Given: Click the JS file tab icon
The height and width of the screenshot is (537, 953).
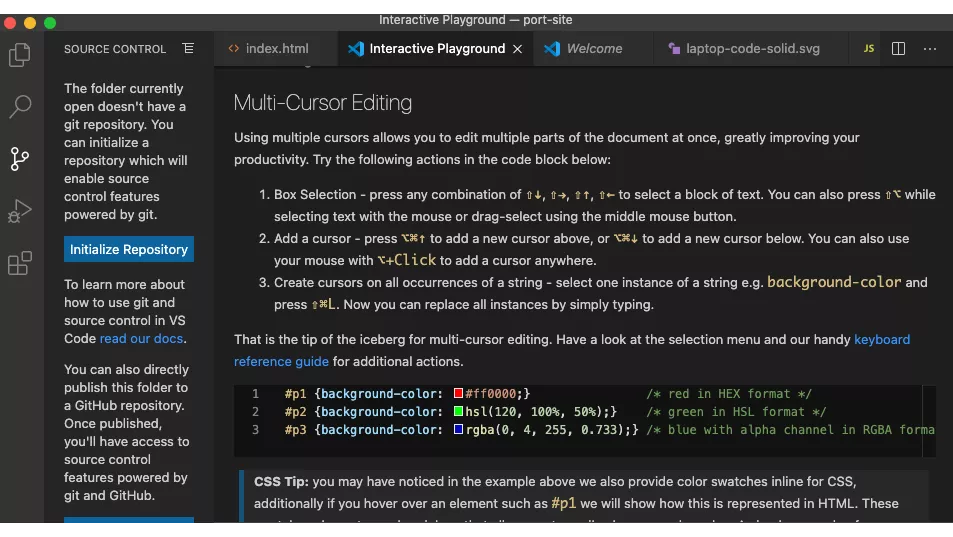Looking at the screenshot, I should pyautogui.click(x=869, y=48).
